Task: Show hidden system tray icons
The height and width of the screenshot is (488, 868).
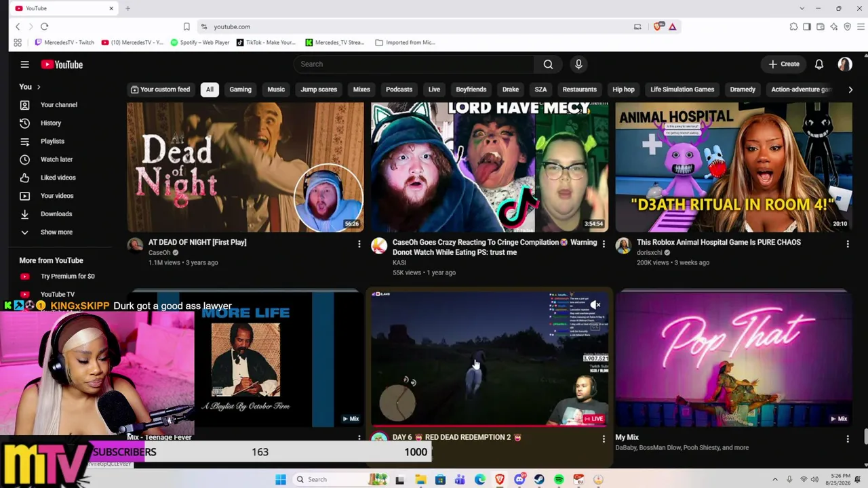Action: coord(775,479)
